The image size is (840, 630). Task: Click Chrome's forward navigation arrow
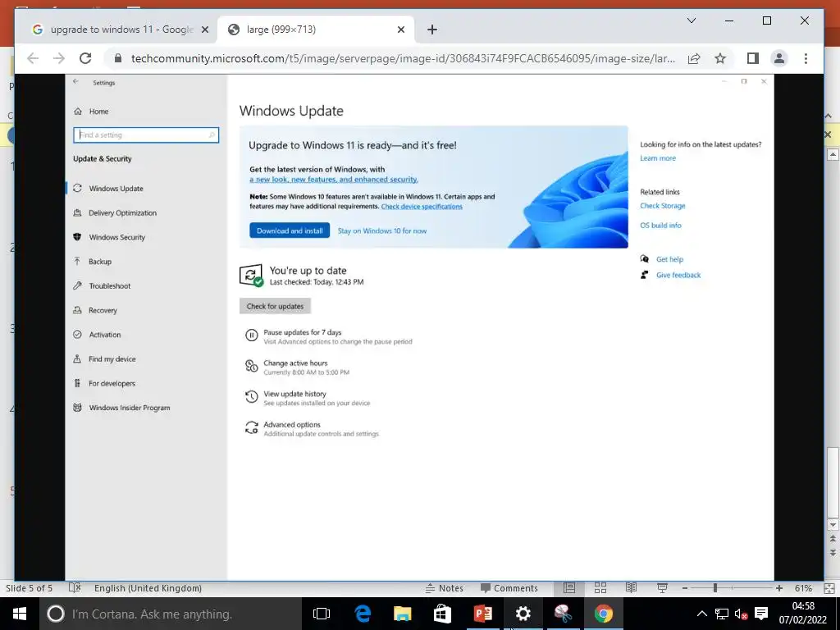(x=59, y=58)
